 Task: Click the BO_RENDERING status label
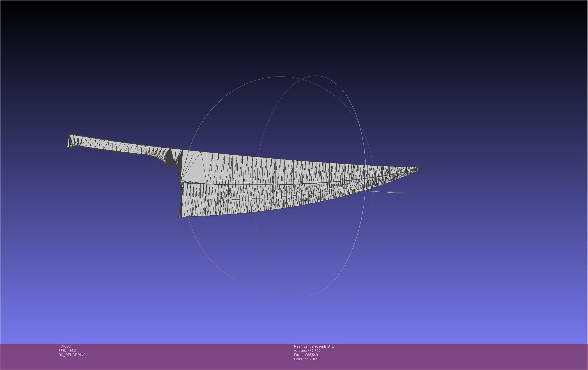(72, 355)
